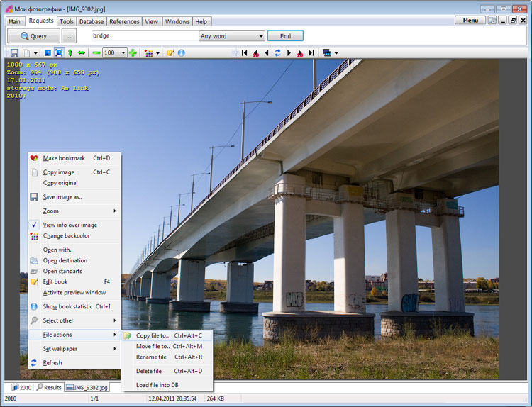
Task: Switch to the 2010 bottom tab
Action: [x=21, y=387]
